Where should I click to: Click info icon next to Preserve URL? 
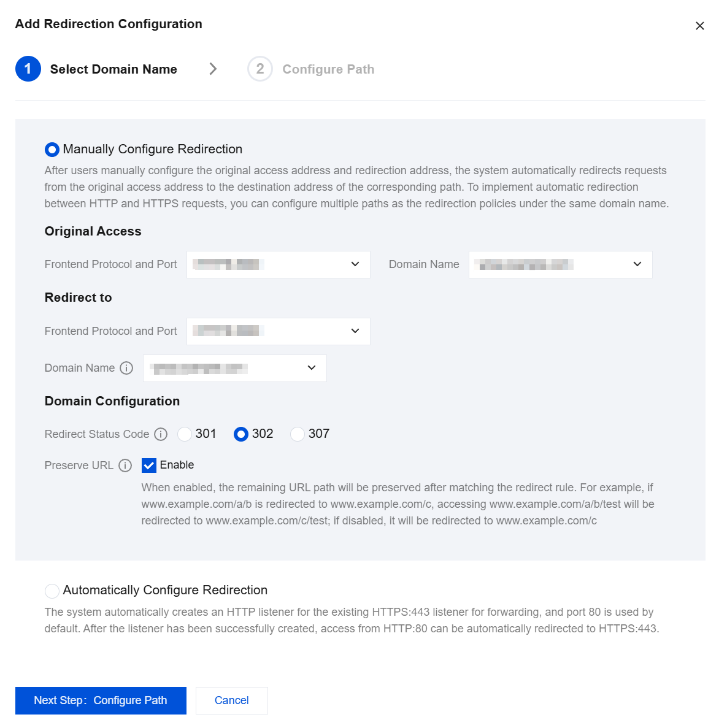coord(125,466)
